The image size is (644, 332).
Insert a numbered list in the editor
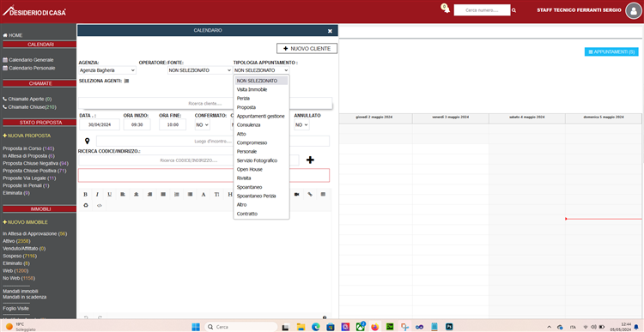177,194
